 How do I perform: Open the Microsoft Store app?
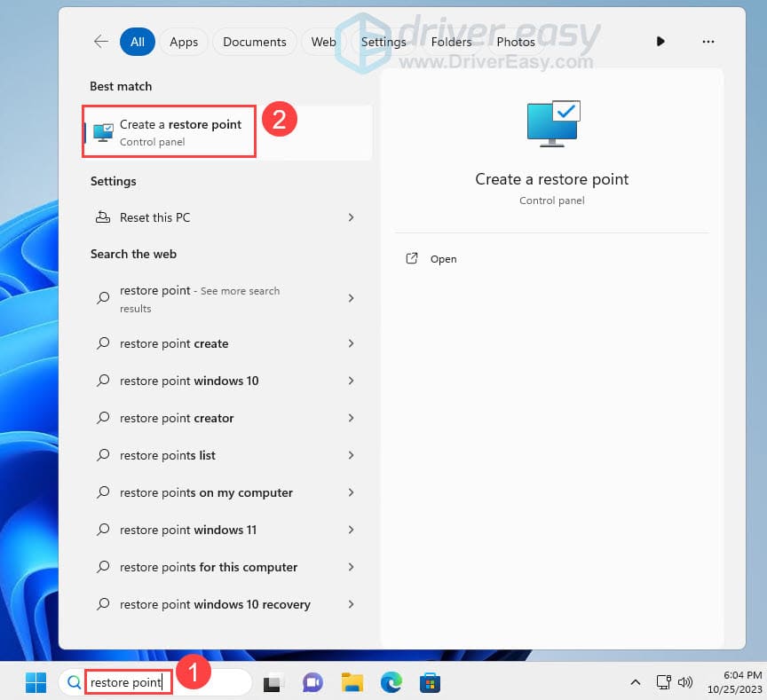click(430, 682)
